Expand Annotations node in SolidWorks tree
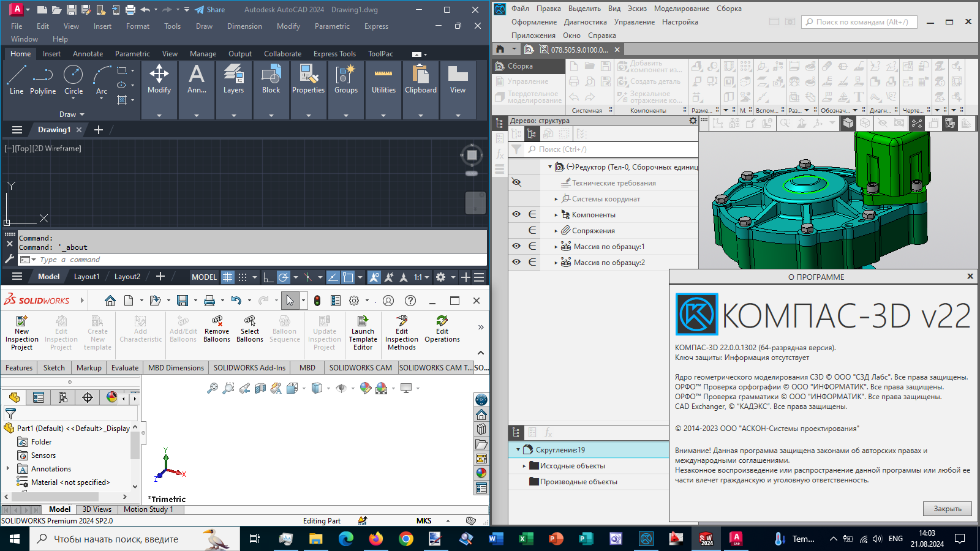Image resolution: width=980 pixels, height=551 pixels. pyautogui.click(x=8, y=469)
